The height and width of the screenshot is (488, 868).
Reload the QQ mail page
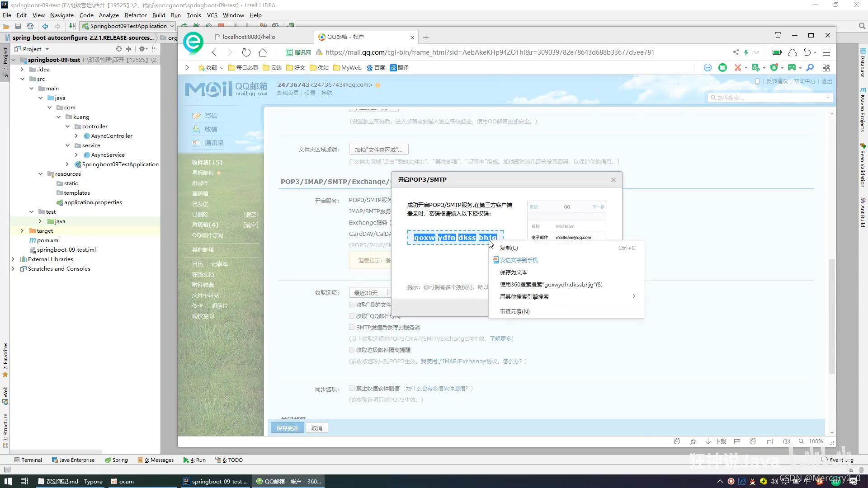[x=246, y=52]
